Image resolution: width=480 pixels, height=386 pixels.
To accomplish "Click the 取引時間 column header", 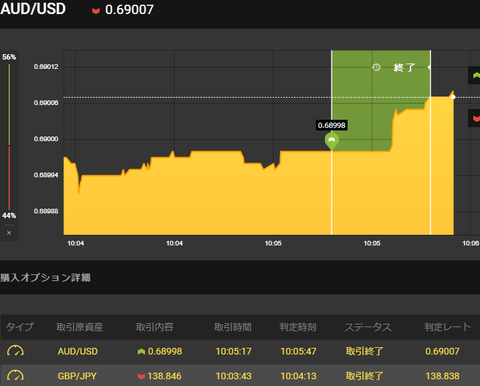I will (x=233, y=327).
